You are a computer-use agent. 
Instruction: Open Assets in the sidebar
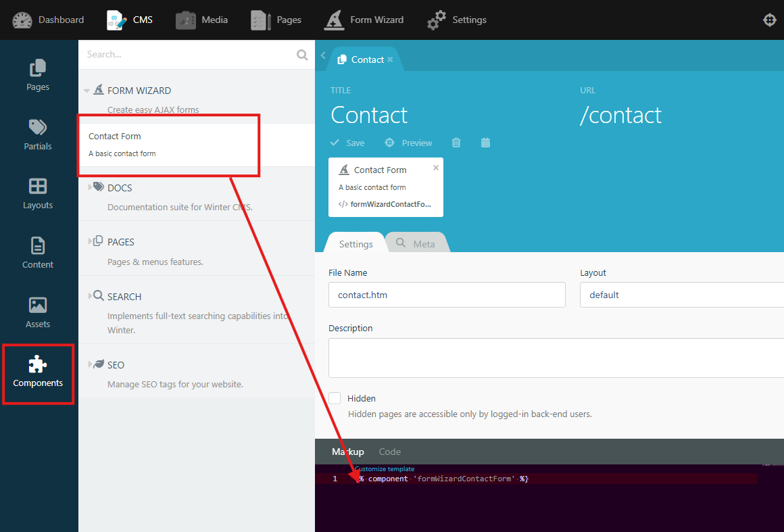click(38, 312)
